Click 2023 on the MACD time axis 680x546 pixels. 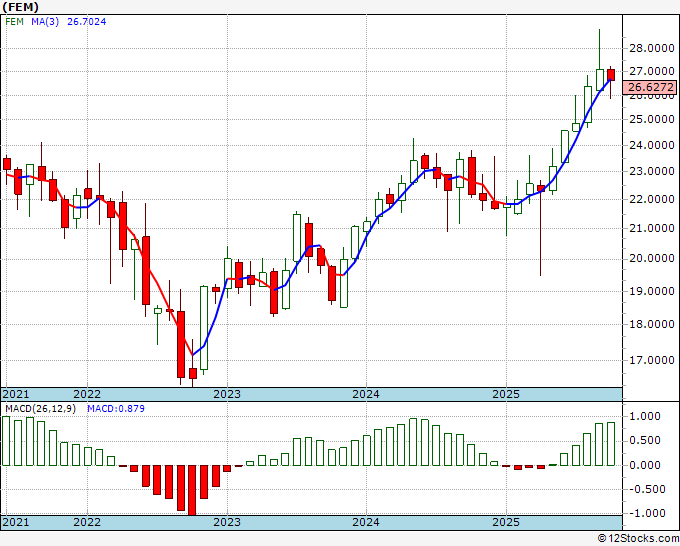click(x=227, y=522)
